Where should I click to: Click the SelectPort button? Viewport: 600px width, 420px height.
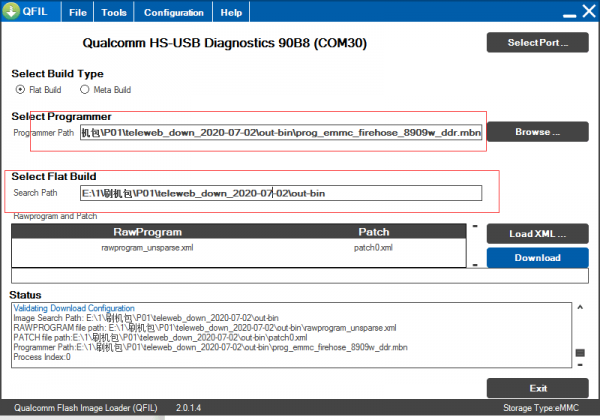(537, 42)
